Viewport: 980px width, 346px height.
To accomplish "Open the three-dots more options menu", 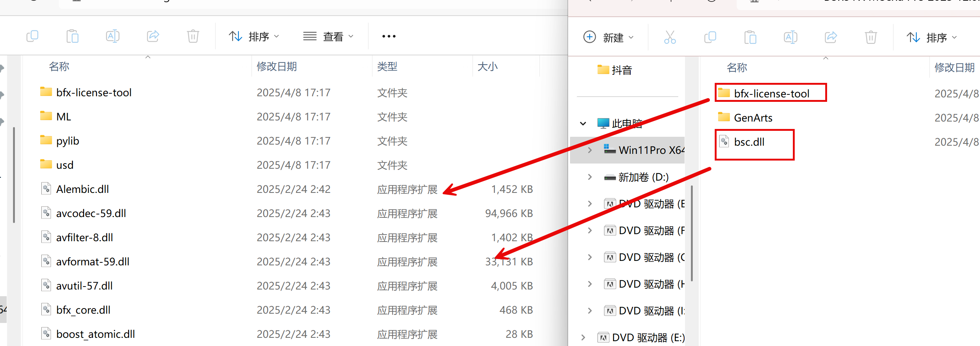I will [389, 36].
